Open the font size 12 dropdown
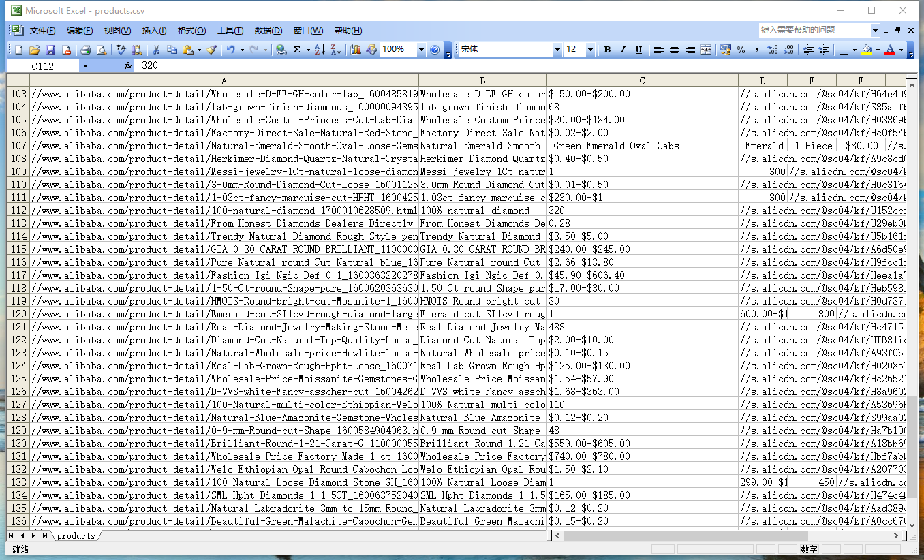924x560 pixels. pyautogui.click(x=590, y=50)
